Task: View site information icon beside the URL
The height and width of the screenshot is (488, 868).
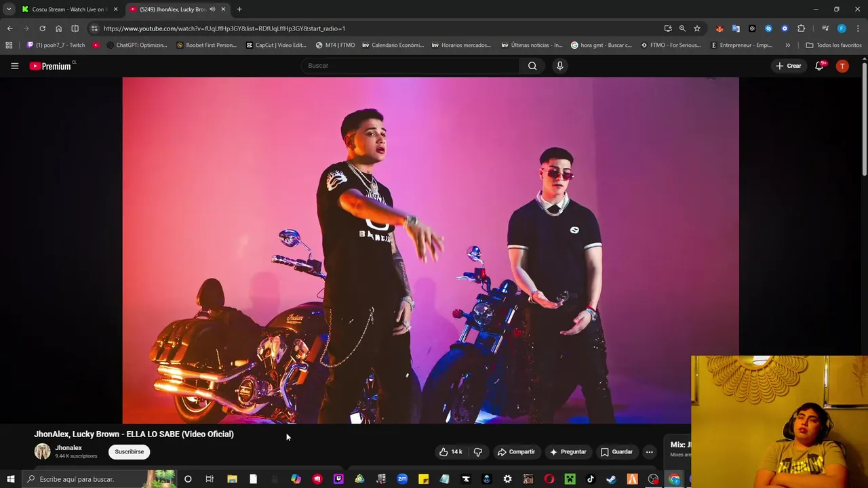Action: point(94,28)
